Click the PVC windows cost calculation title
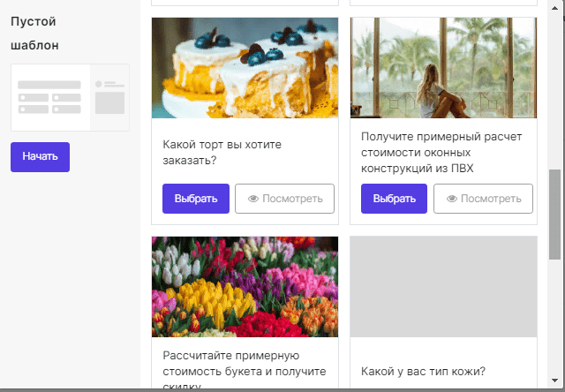Screen dimensions: 565x392 [x=441, y=152]
